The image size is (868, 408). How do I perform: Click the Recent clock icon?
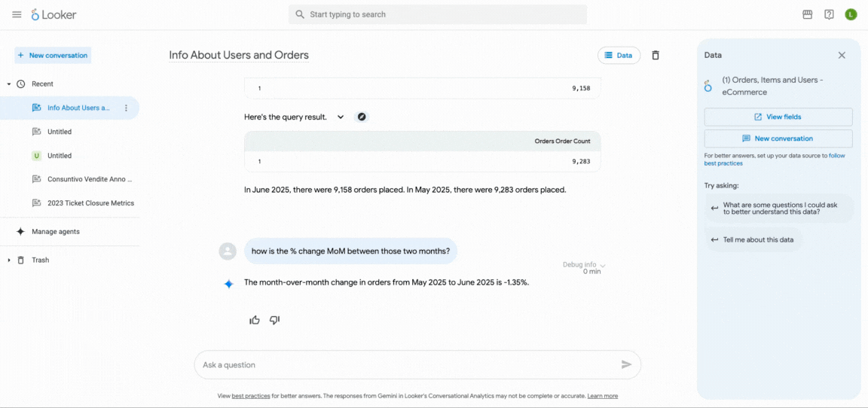[20, 84]
